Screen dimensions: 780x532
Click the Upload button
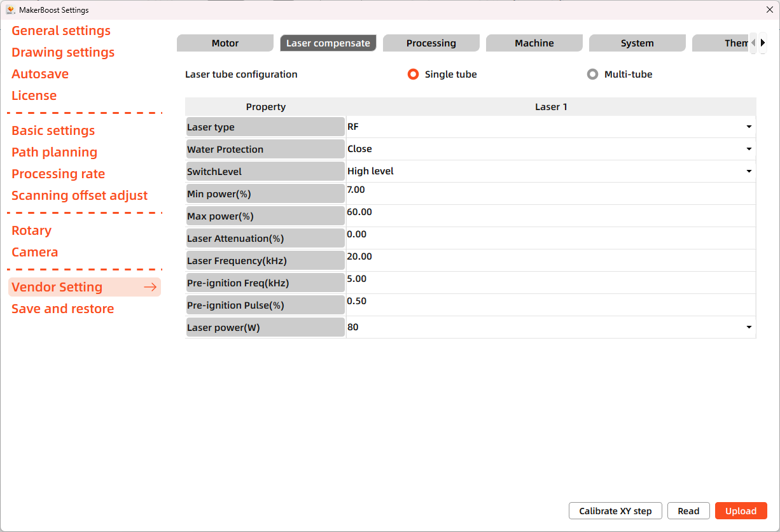(x=741, y=510)
